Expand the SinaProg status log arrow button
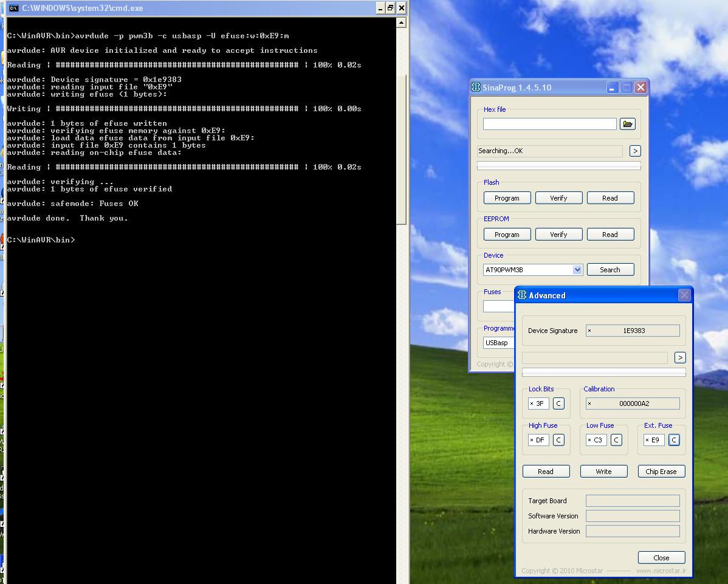The image size is (728, 584). tap(635, 151)
